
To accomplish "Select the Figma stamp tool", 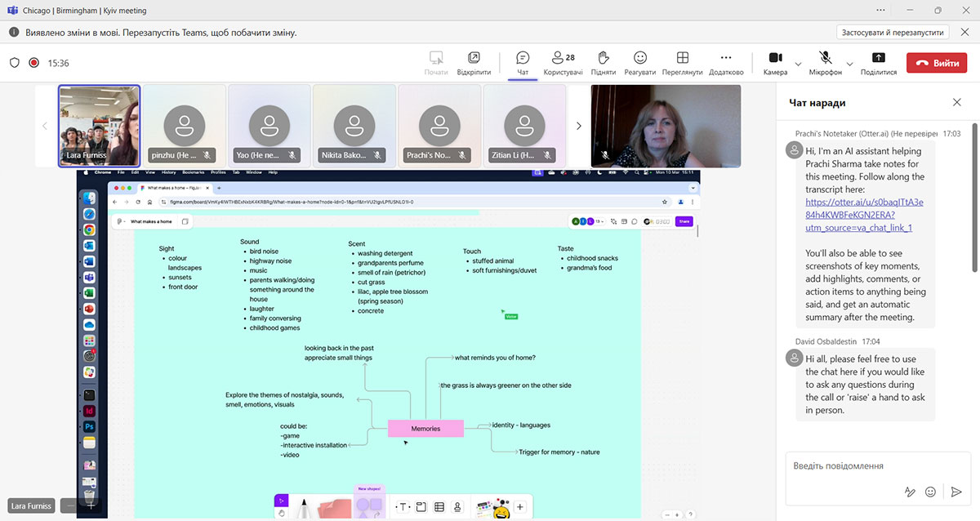I will pyautogui.click(x=457, y=507).
